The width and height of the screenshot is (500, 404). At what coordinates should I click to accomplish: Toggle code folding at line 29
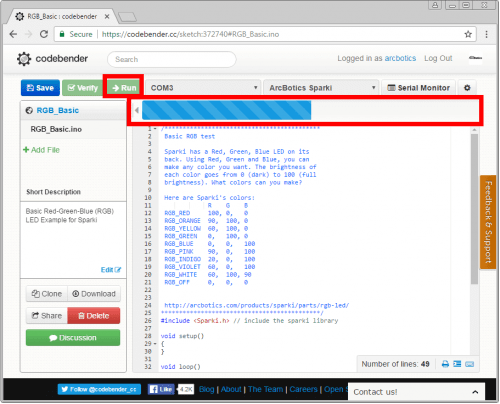(x=155, y=344)
